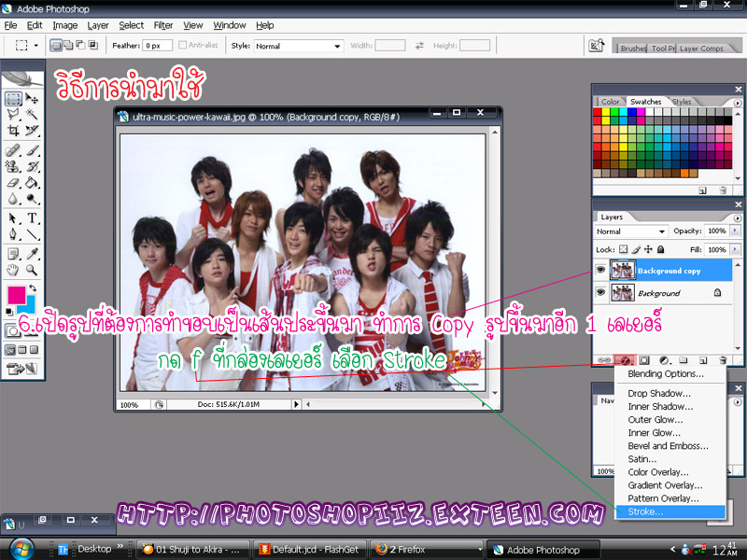Select the History Brush tool
Screen dimensions: 747x560
pos(32,167)
